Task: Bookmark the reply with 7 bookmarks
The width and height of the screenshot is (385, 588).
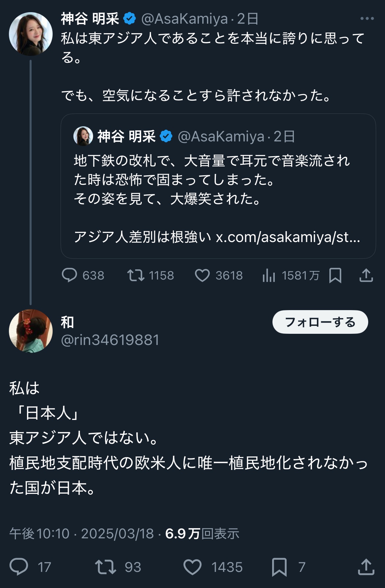Action: (x=279, y=567)
